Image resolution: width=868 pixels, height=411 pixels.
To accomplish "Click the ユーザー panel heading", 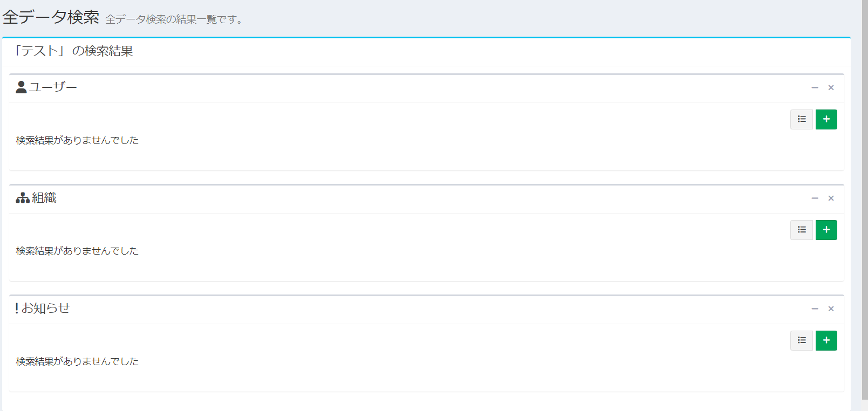I will pos(53,87).
